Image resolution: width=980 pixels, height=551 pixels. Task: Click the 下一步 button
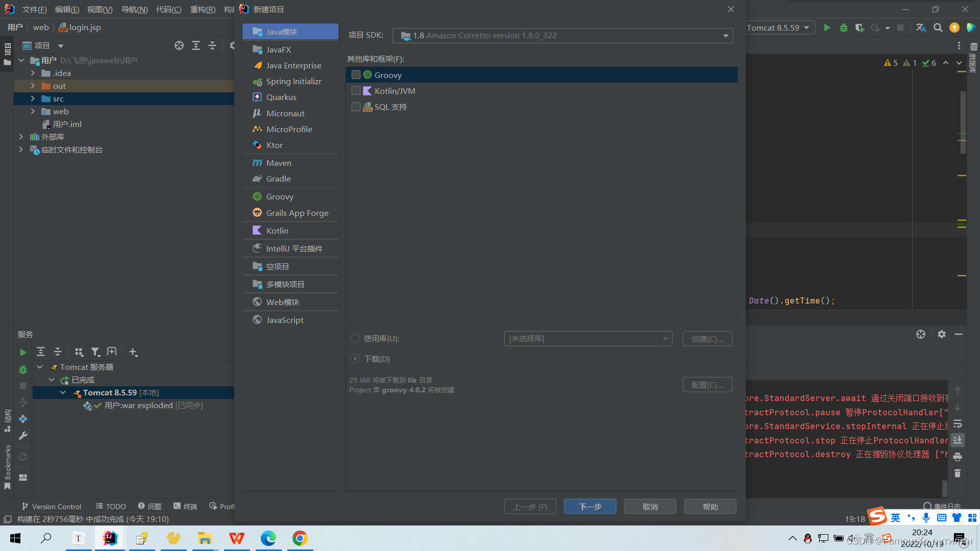point(590,507)
